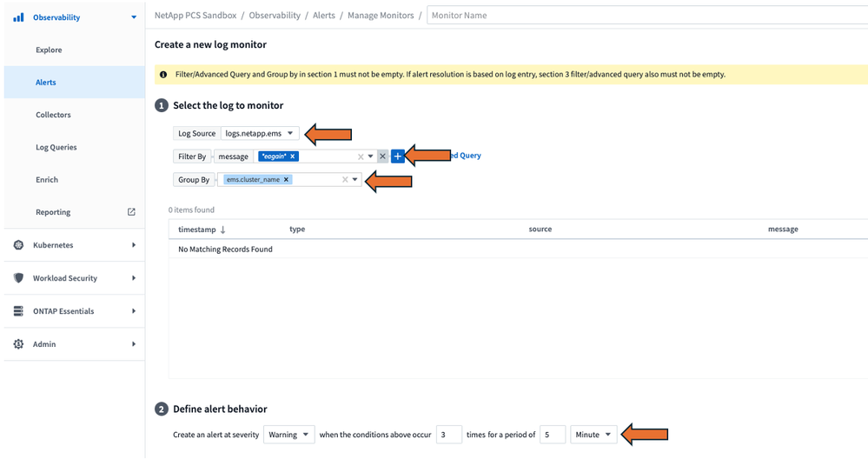This screenshot has width=868, height=459.
Task: Click the Admin gear icon
Action: click(18, 344)
